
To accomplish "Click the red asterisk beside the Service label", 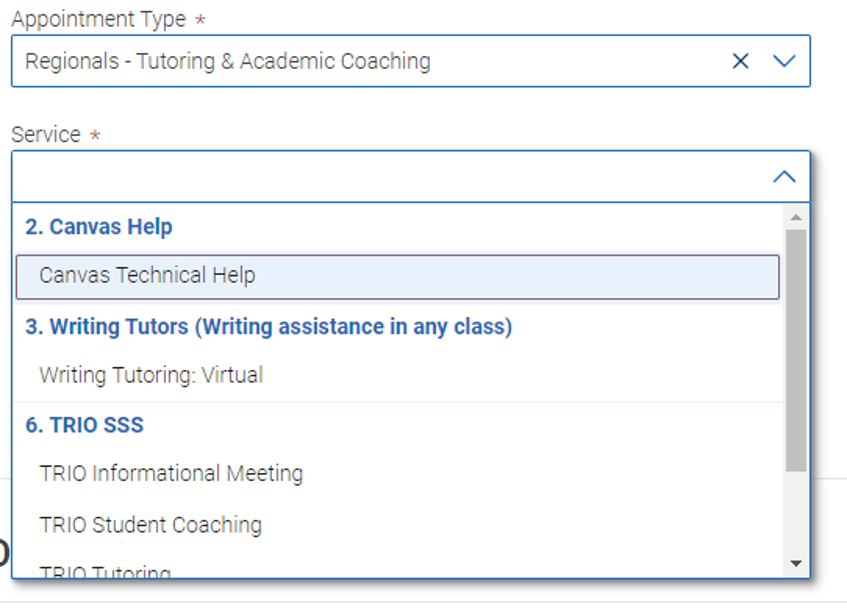I will pyautogui.click(x=95, y=135).
